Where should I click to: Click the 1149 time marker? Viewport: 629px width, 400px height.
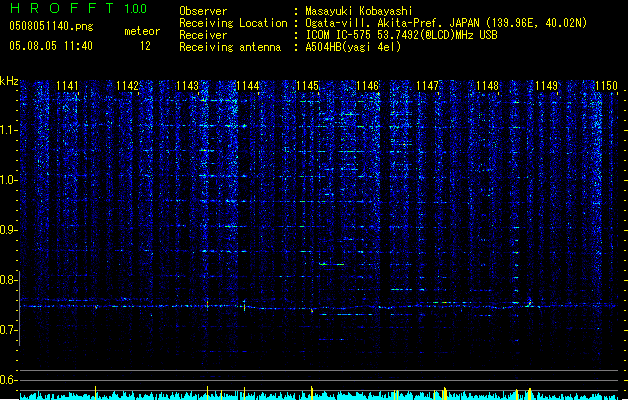point(546,86)
